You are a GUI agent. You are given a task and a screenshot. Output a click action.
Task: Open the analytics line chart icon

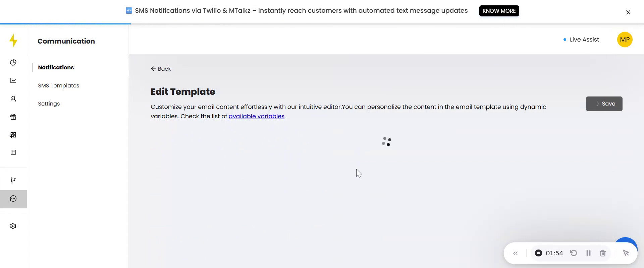click(13, 81)
